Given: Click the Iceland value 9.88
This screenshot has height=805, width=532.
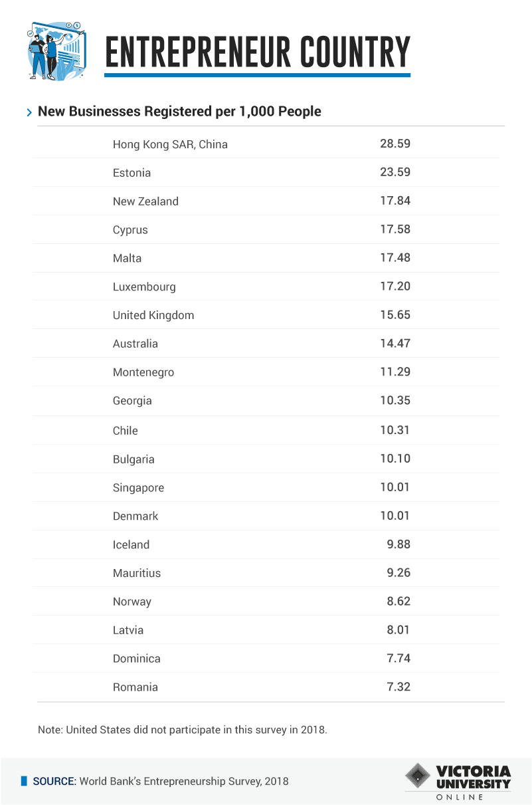Looking at the screenshot, I should [x=399, y=544].
